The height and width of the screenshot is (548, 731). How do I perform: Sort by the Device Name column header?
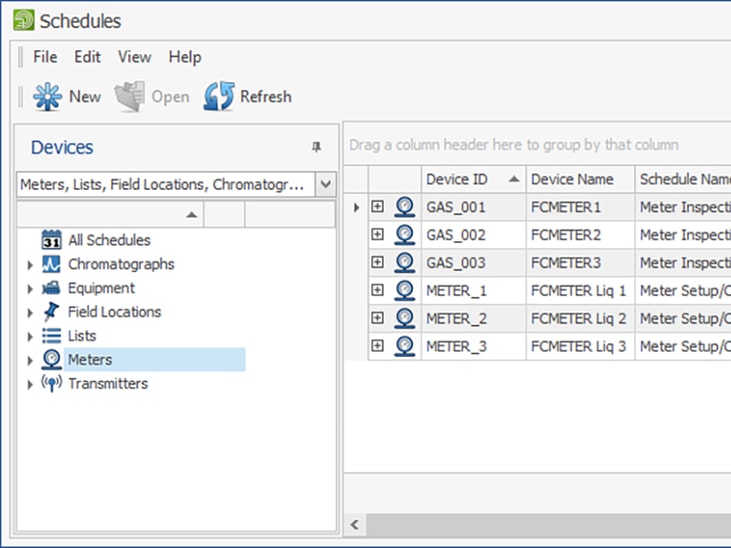pyautogui.click(x=580, y=179)
